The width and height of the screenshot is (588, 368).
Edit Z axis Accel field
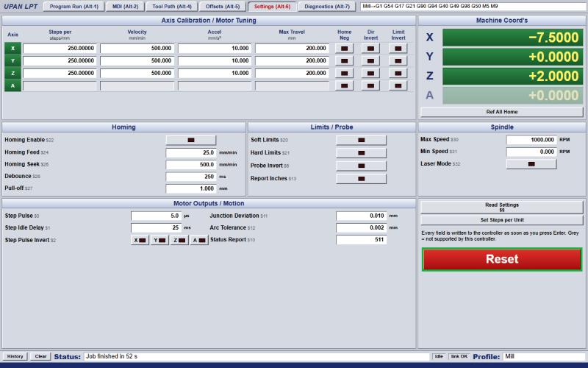(215, 73)
